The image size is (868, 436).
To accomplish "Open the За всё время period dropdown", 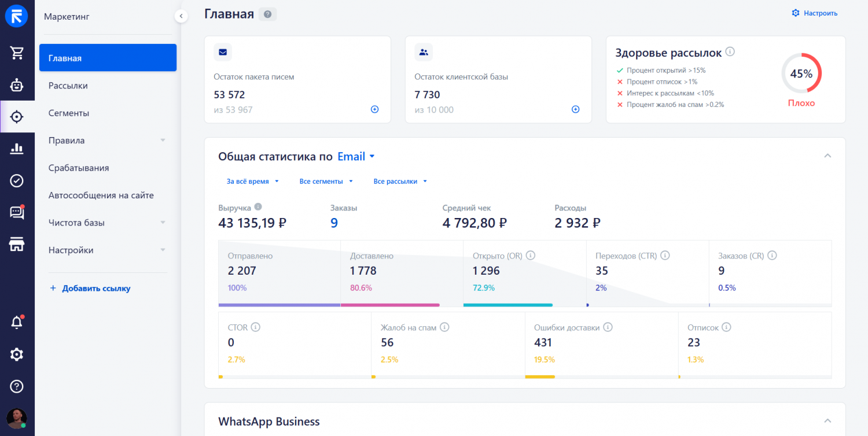I will tap(252, 182).
